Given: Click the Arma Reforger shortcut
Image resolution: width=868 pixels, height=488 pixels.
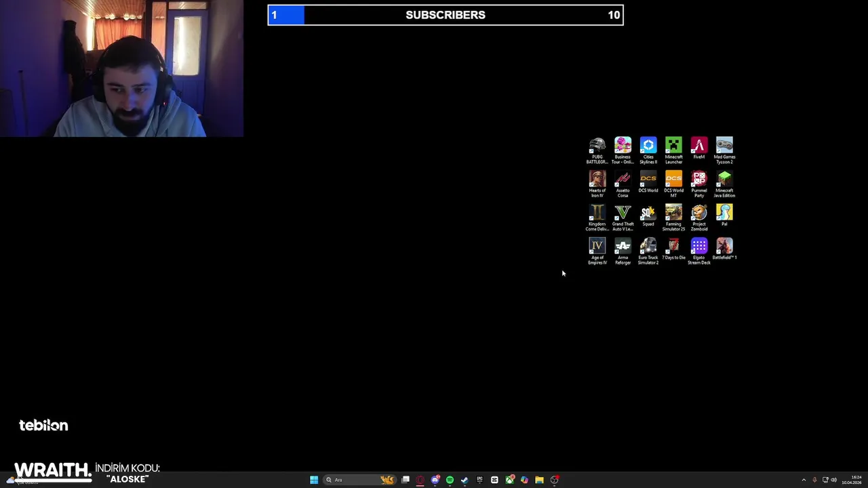Looking at the screenshot, I should (623, 251).
